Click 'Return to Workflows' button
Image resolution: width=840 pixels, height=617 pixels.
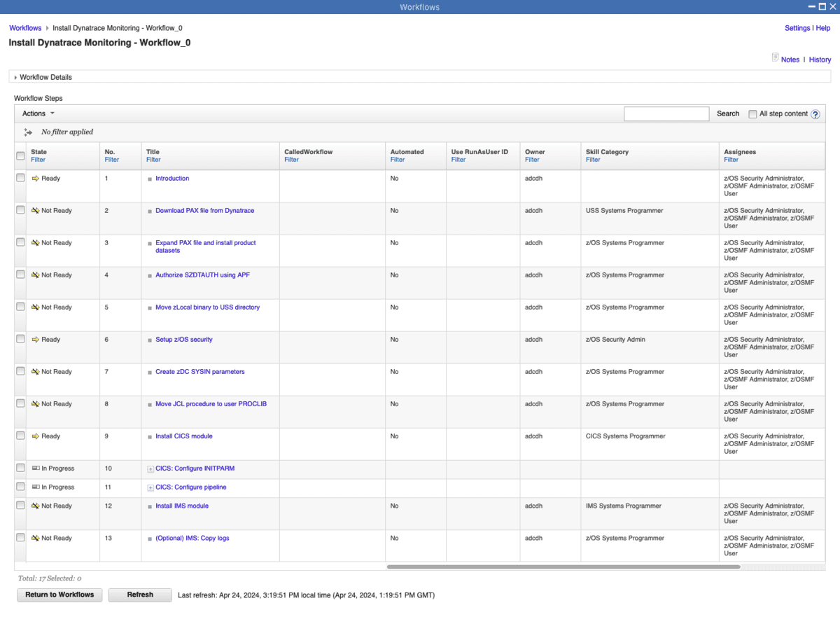(x=59, y=595)
